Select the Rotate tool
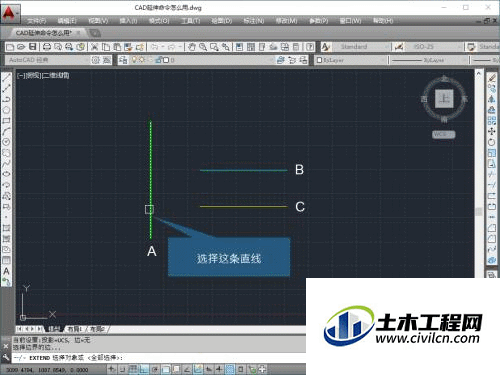The width and height of the screenshot is (500, 375). point(492,142)
